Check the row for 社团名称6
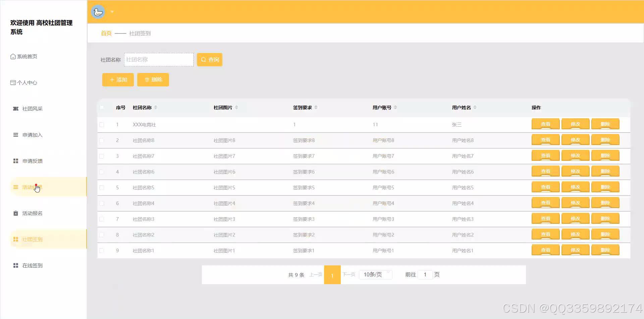Image resolution: width=644 pixels, height=319 pixels. tap(102, 172)
